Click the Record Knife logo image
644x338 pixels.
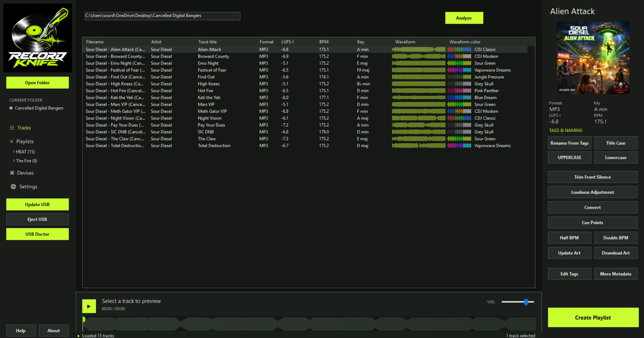[x=37, y=38]
